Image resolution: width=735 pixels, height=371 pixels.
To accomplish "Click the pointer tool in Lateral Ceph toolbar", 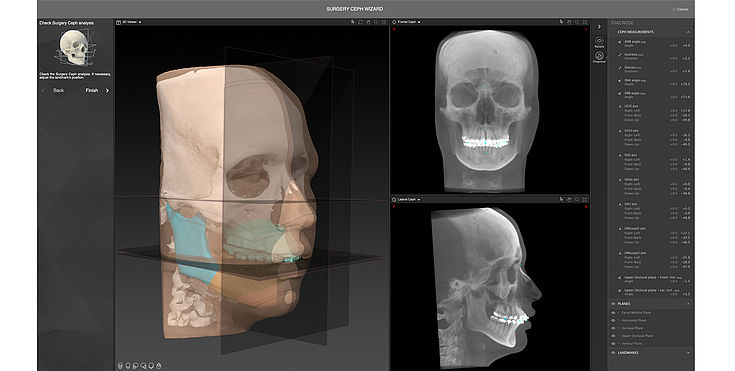I will click(x=561, y=199).
